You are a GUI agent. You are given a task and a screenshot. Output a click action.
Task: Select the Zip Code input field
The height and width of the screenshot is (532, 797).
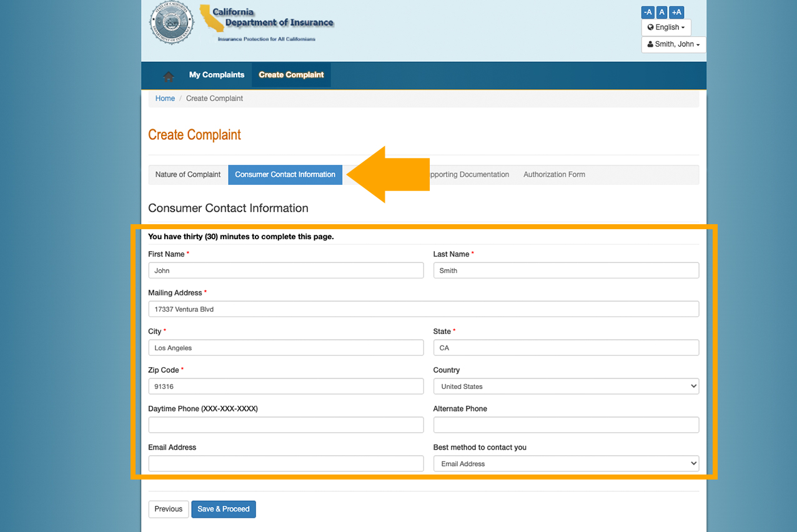(286, 387)
